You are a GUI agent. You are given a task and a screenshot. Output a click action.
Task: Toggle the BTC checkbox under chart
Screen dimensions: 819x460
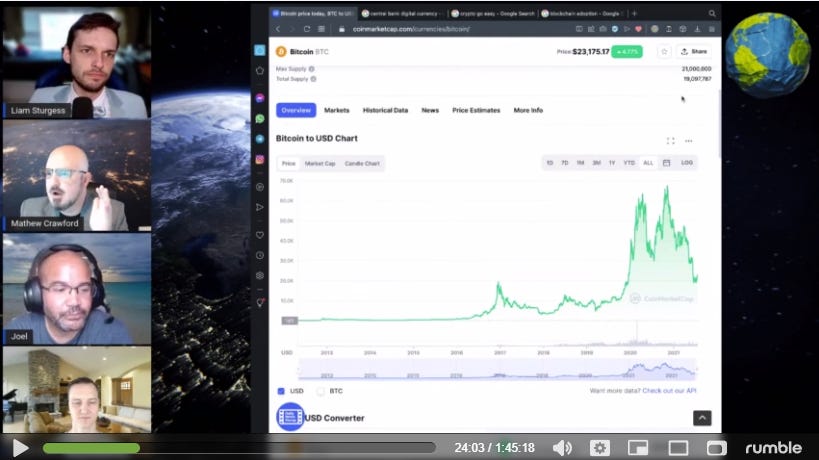[x=321, y=391]
